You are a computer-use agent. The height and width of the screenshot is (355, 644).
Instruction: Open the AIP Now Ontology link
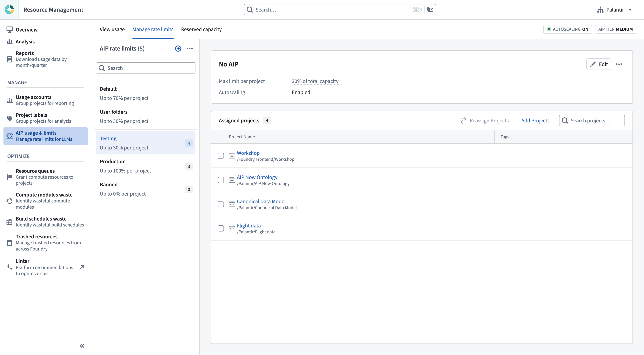point(257,177)
